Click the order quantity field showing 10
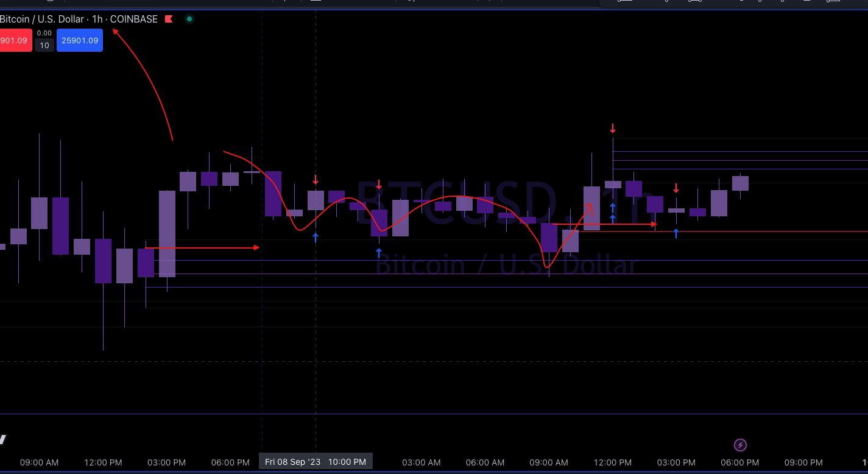Viewport: 868px width, 474px height. (44, 44)
